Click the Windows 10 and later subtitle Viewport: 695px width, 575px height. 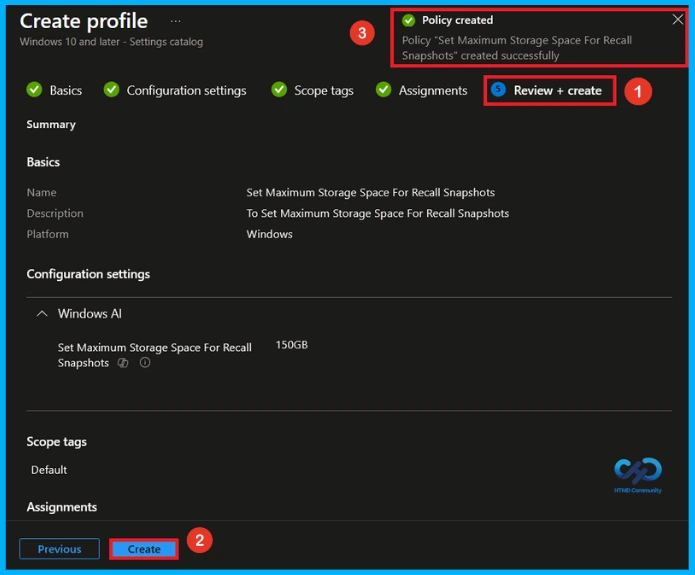pyautogui.click(x=111, y=42)
